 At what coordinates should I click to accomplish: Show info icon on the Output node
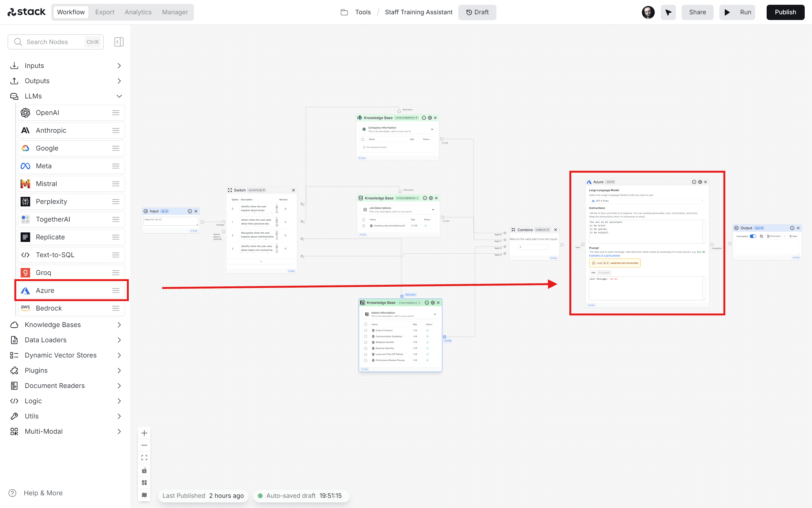click(x=792, y=228)
